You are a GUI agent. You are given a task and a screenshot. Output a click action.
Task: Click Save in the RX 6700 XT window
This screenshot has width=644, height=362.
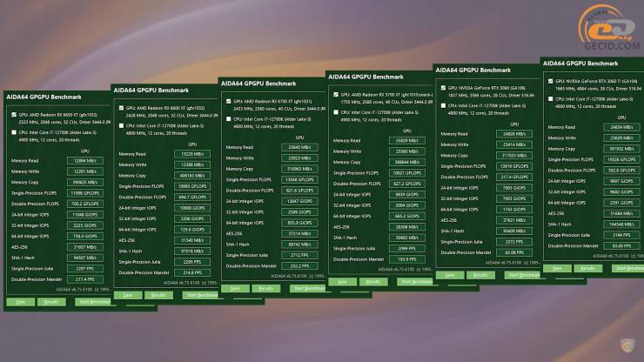coord(235,288)
